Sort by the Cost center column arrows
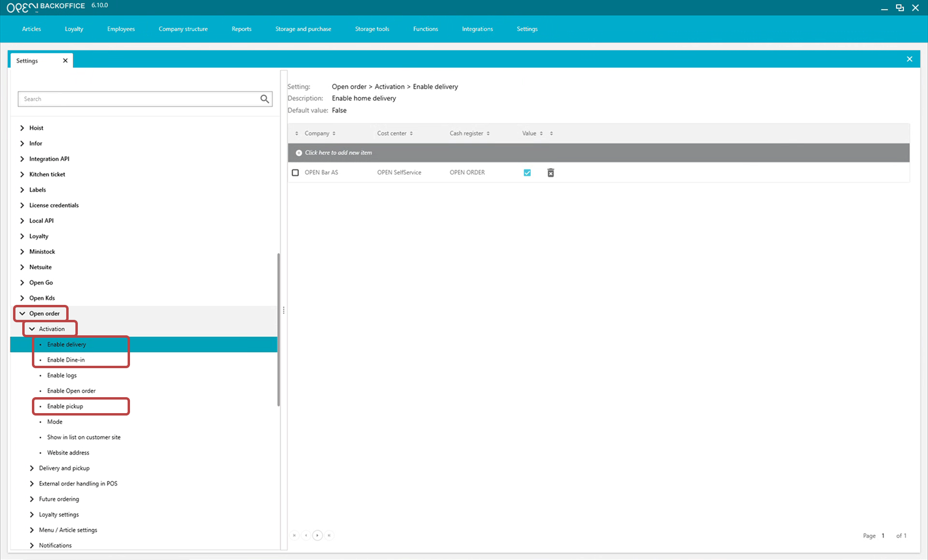 click(x=411, y=133)
